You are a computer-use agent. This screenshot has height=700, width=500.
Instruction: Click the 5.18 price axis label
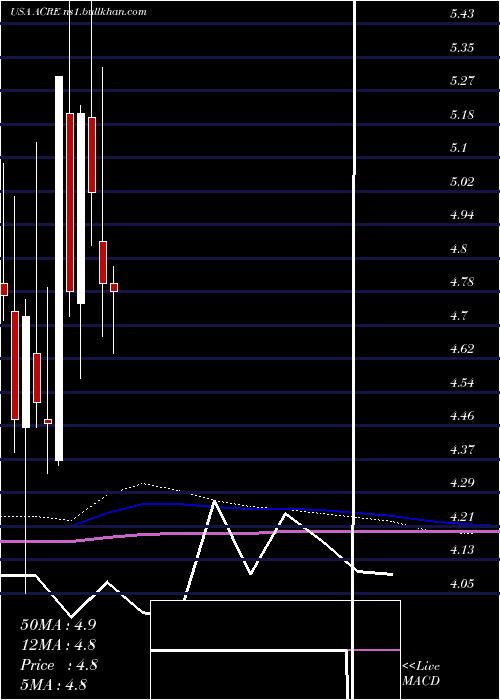coord(462,114)
